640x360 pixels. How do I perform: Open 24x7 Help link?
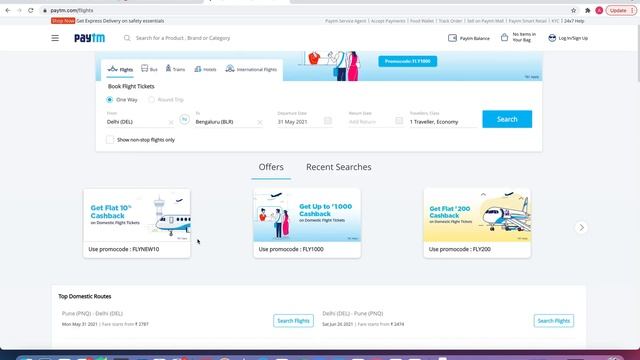click(x=574, y=21)
